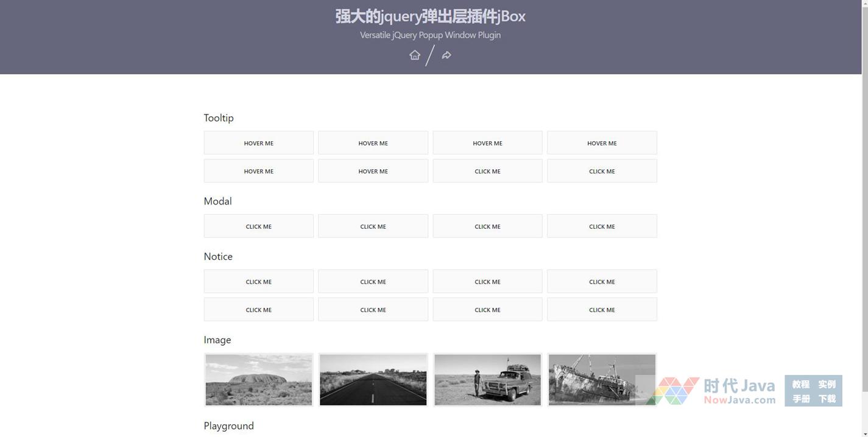Click the 教程 link in the watermark box

coord(800,385)
